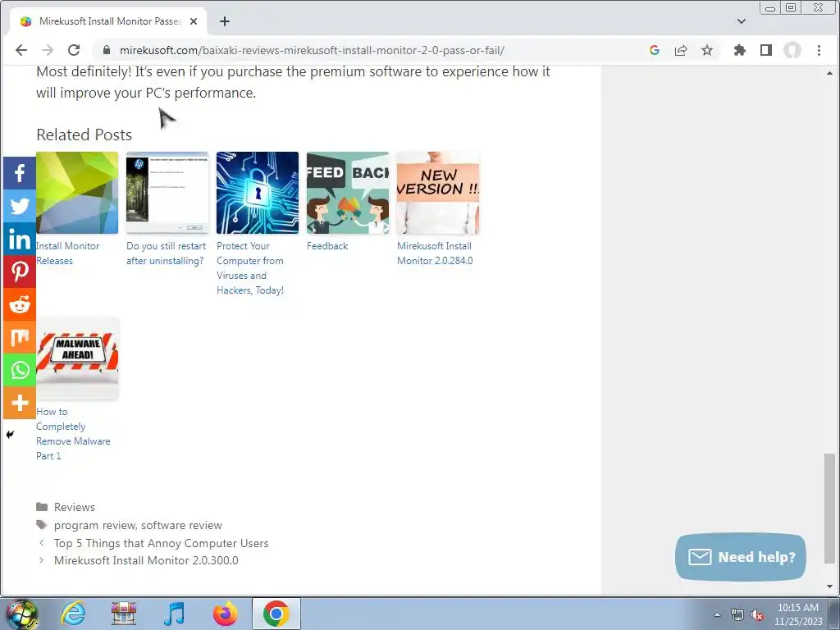Go back to previous page
This screenshot has width=840, height=630.
21,50
